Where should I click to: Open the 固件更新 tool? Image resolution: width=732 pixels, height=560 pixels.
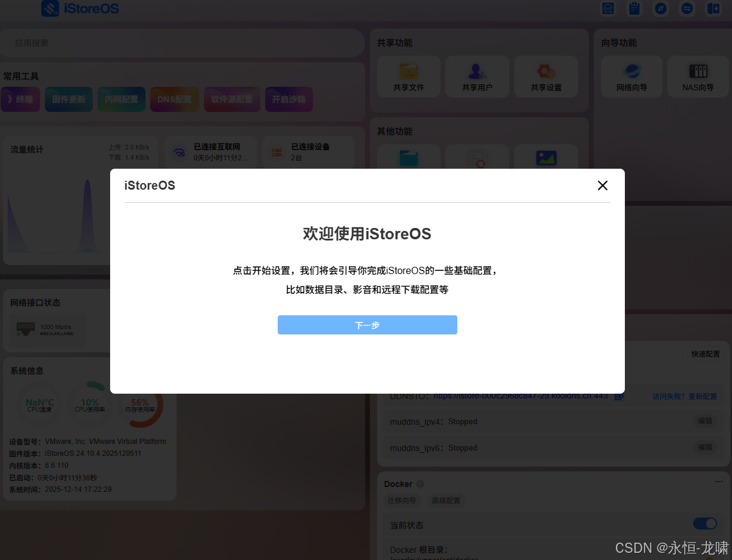coord(69,99)
